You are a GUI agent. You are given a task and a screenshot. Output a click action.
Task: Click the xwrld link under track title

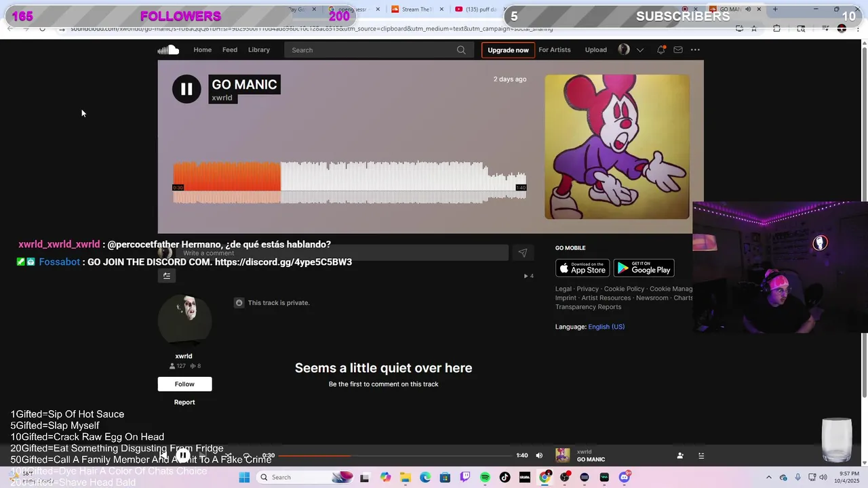click(222, 98)
